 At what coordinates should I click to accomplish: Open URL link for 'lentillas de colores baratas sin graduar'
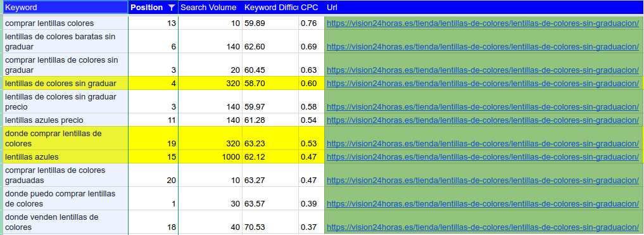483,47
